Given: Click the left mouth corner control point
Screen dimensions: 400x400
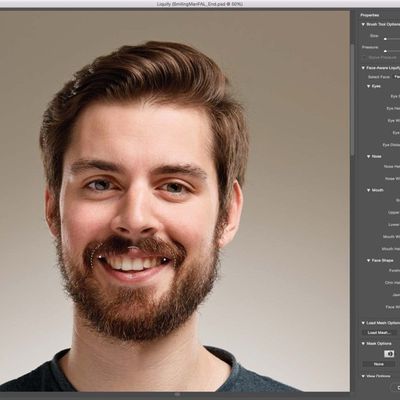Looking at the screenshot, I should click(100, 256).
